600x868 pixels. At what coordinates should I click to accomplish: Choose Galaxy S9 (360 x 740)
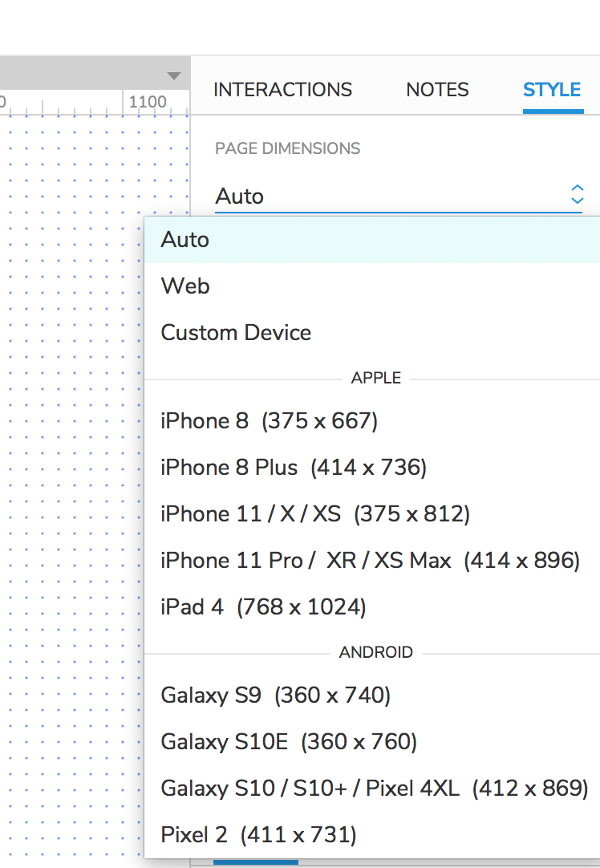[x=372, y=696]
